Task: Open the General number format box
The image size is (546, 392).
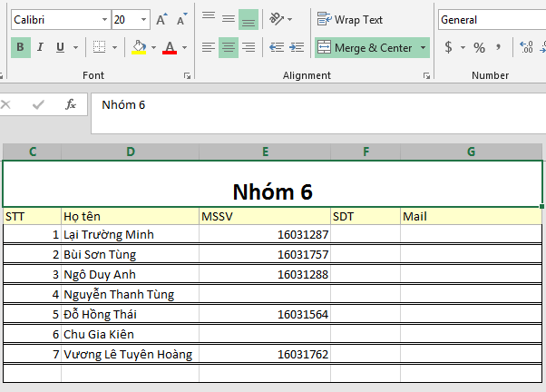Action: (x=492, y=20)
